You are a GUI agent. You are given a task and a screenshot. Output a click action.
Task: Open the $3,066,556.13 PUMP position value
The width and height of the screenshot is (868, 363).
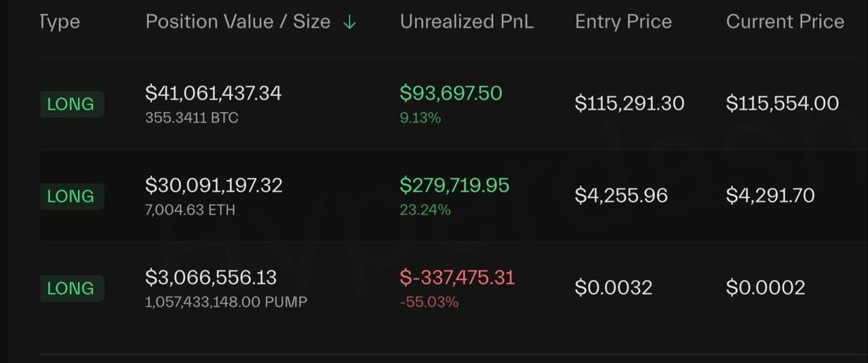tap(211, 278)
